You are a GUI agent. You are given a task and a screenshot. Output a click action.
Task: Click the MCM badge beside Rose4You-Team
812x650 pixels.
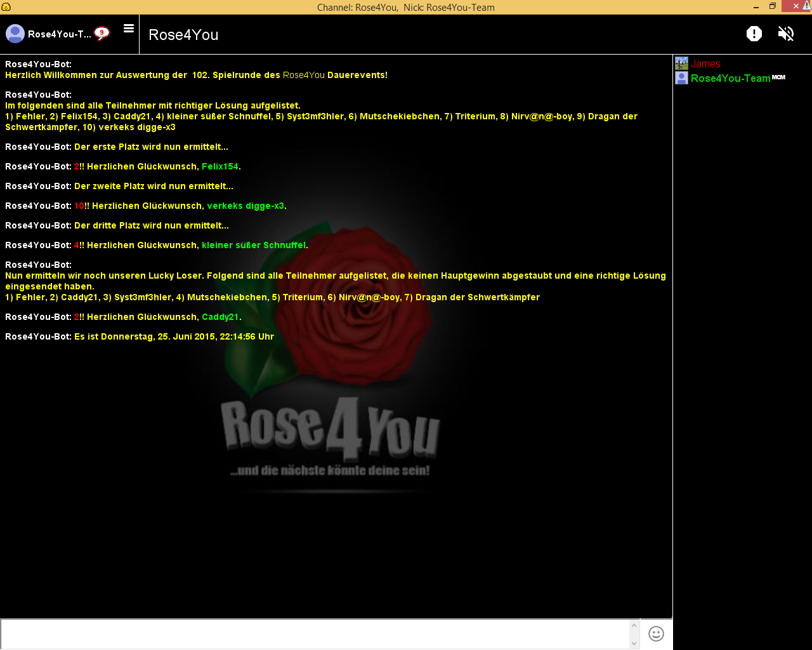click(778, 77)
